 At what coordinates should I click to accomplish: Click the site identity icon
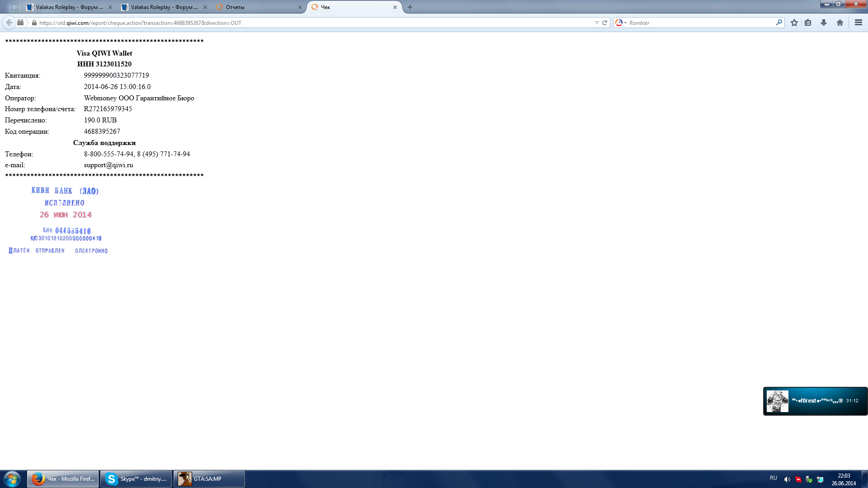20,23
